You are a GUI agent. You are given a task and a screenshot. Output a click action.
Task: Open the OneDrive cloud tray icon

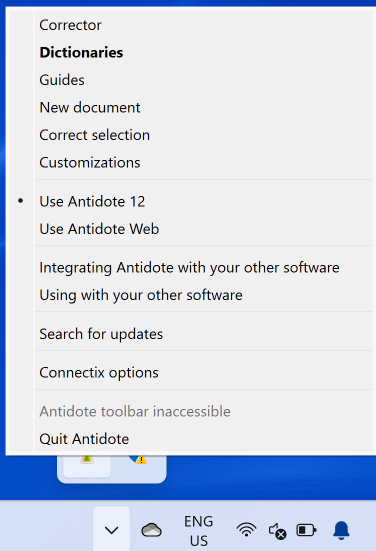pos(151,530)
